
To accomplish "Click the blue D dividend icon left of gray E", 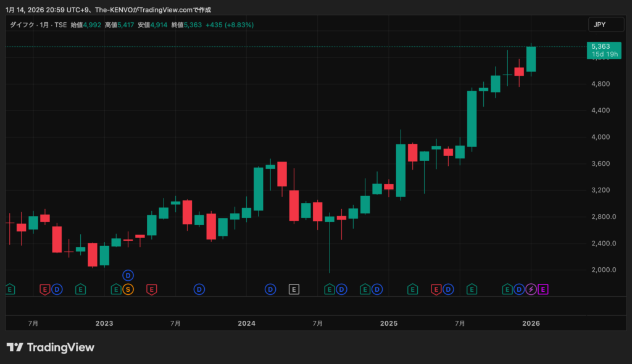I will point(270,289).
